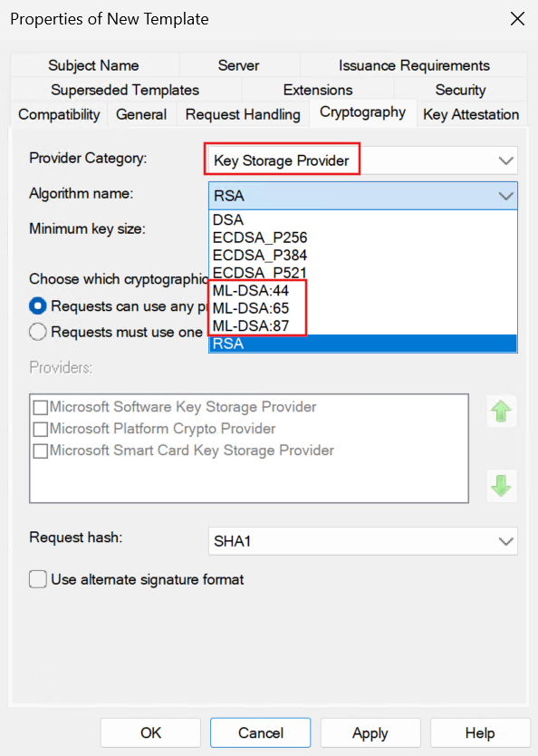Switch to the General tab

click(141, 115)
